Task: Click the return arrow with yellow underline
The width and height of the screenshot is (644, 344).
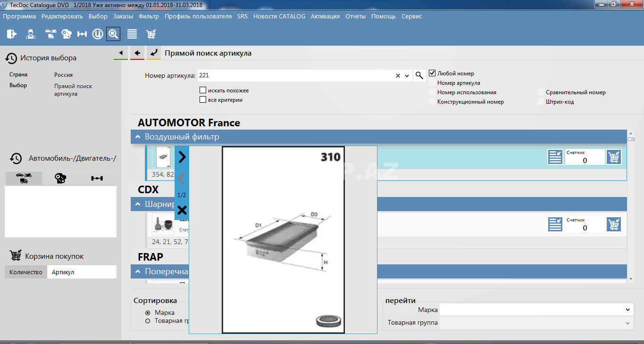Action: click(154, 53)
